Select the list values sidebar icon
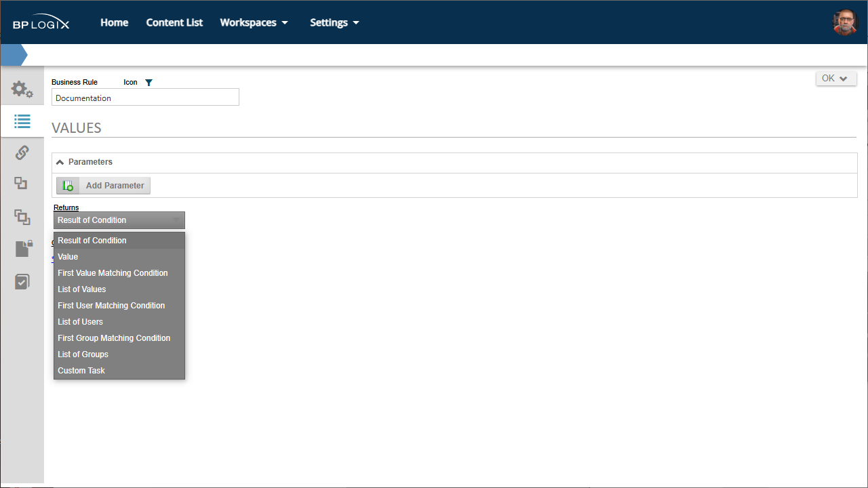Viewport: 868px width, 488px height. tap(22, 121)
